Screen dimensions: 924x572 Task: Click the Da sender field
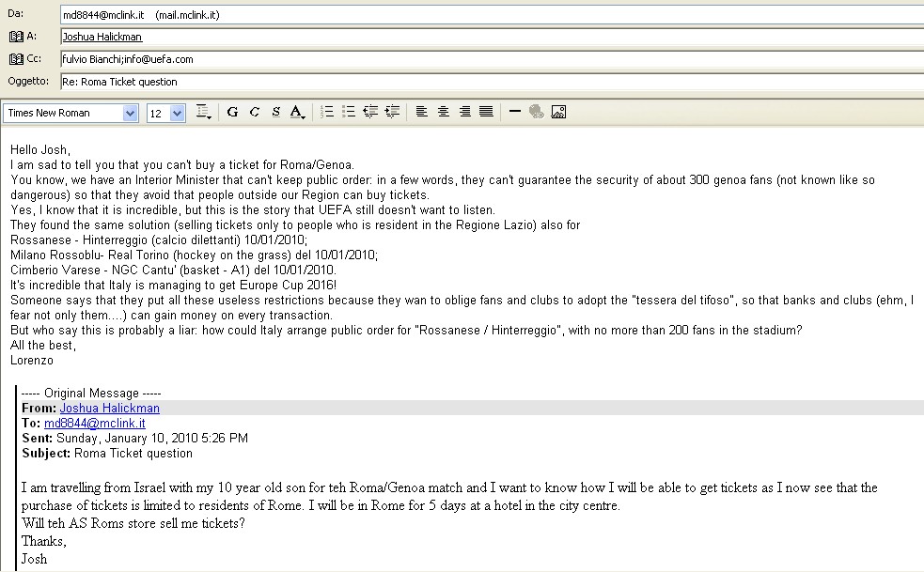(x=492, y=15)
